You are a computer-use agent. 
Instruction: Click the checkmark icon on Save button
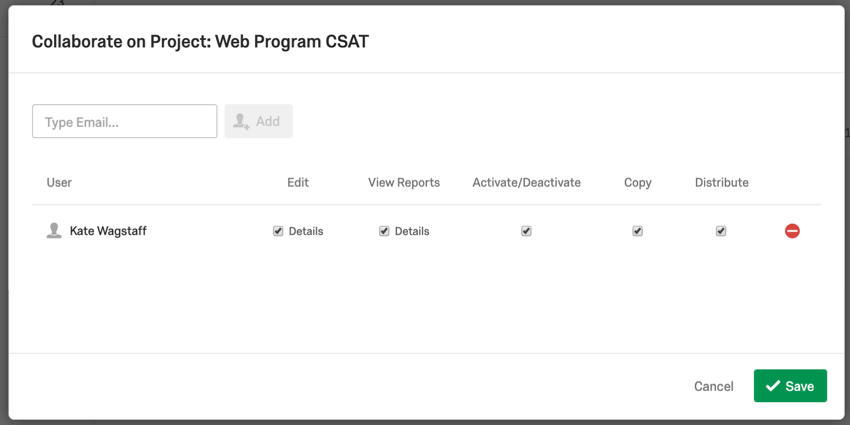[772, 386]
